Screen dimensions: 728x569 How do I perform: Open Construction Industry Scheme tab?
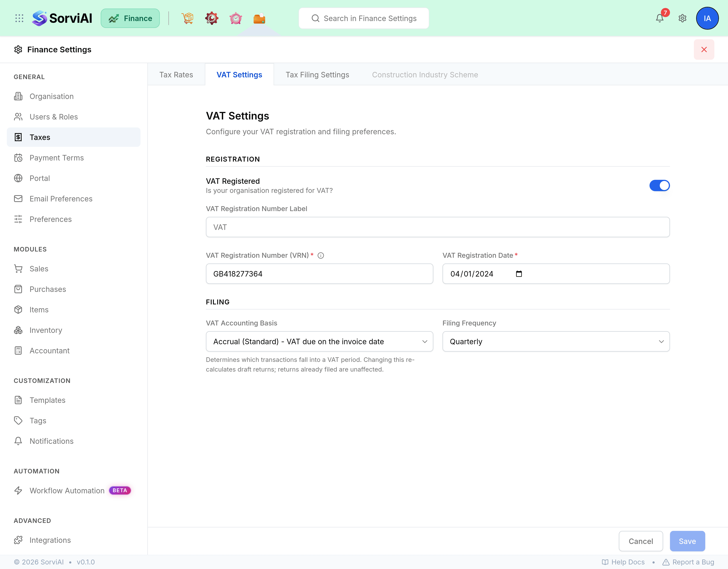pyautogui.click(x=425, y=75)
